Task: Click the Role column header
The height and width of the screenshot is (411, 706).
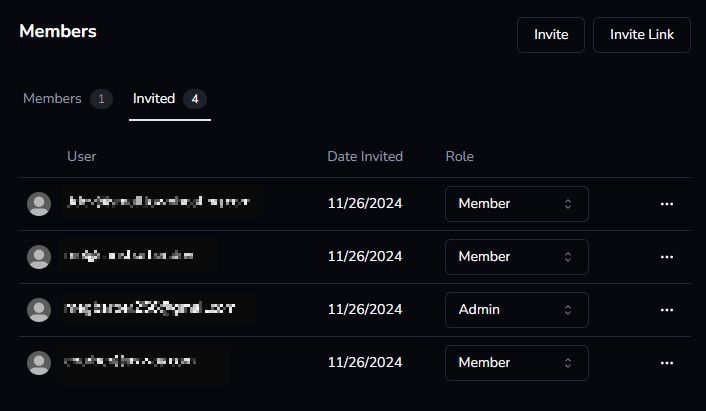Action: point(459,156)
